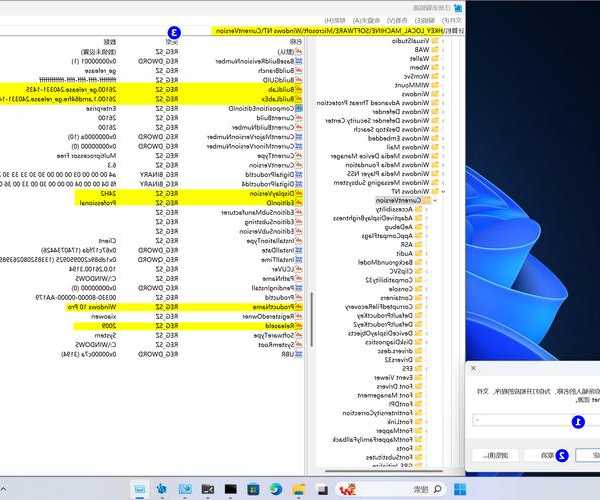Select the ReleaseId value icon
The width and height of the screenshot is (600, 500).
tap(296, 326)
